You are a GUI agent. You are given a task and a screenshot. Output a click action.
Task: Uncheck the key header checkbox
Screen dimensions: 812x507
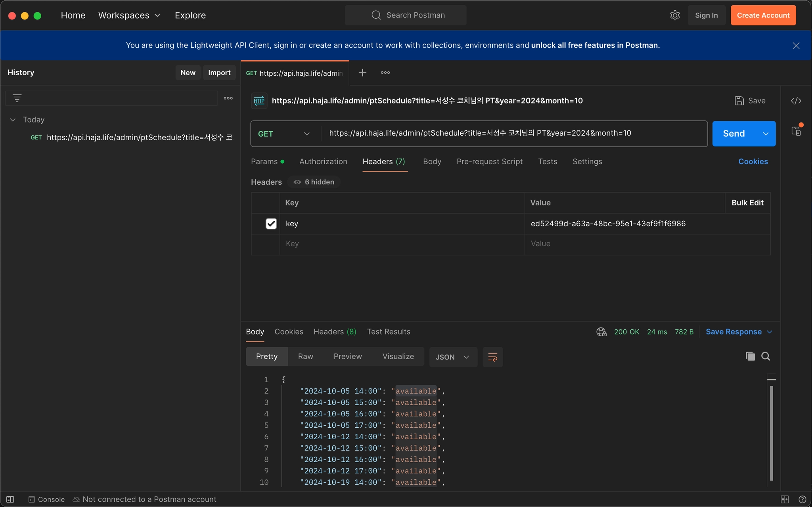coord(271,224)
